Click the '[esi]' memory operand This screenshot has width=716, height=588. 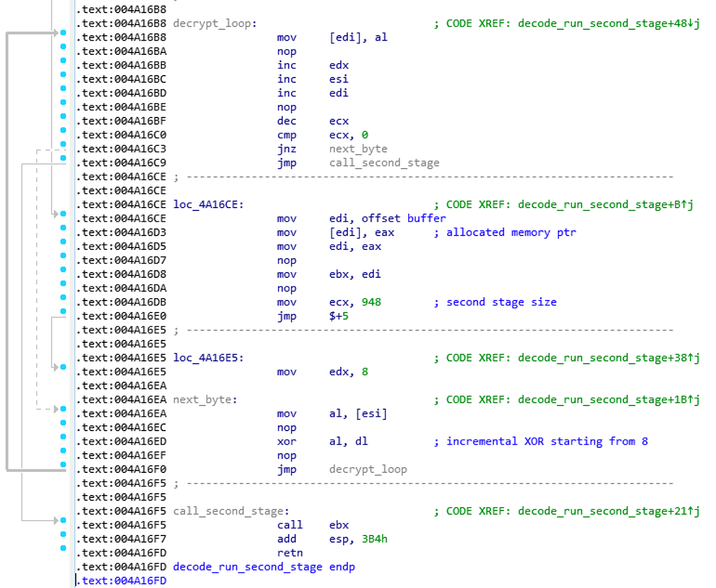pyautogui.click(x=371, y=413)
